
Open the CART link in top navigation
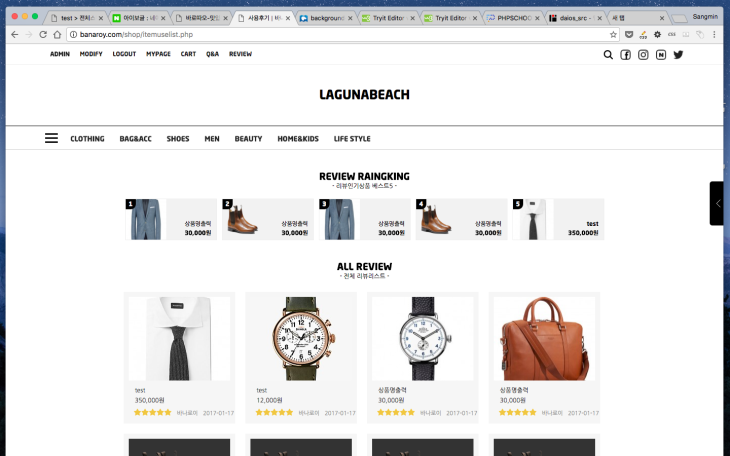188,54
